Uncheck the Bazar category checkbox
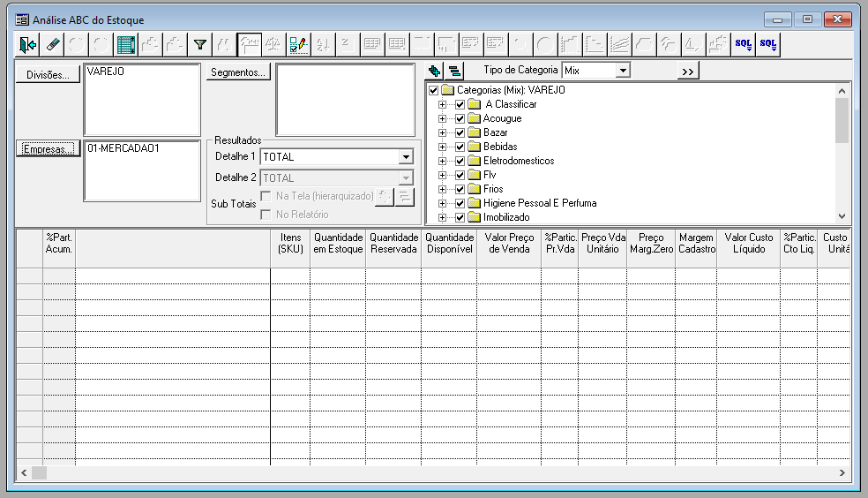 tap(460, 132)
